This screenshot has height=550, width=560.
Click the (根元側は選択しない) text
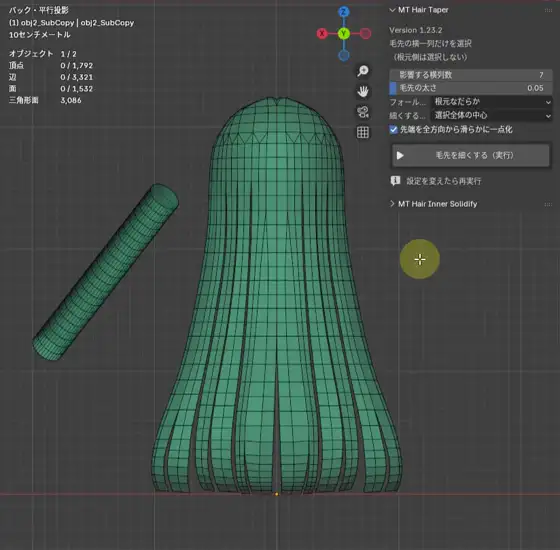[x=430, y=57]
